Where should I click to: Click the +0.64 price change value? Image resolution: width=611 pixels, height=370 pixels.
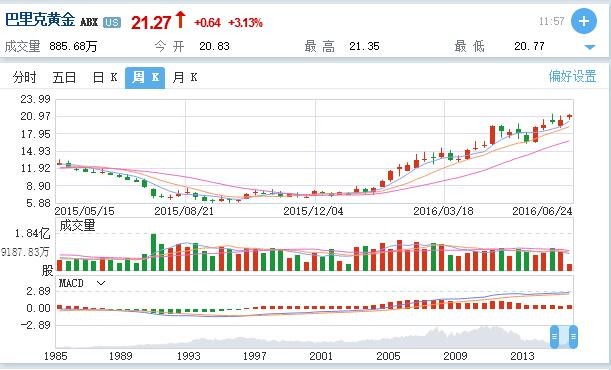pos(207,23)
